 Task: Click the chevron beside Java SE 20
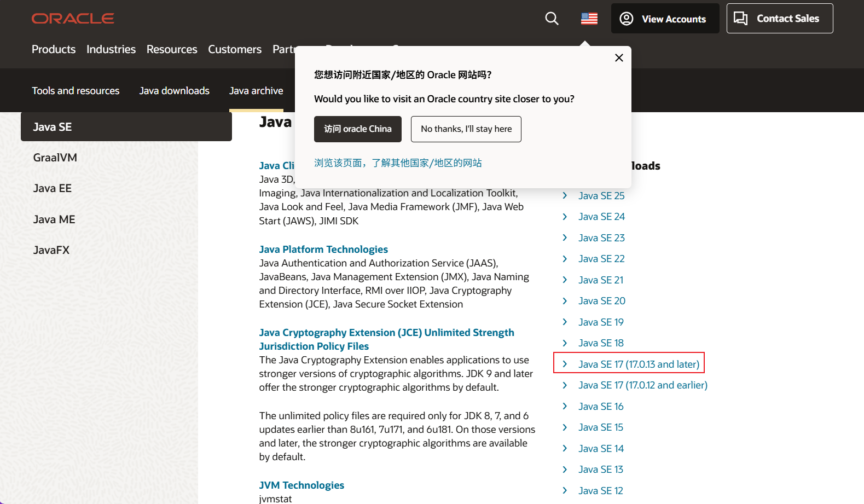pos(565,301)
